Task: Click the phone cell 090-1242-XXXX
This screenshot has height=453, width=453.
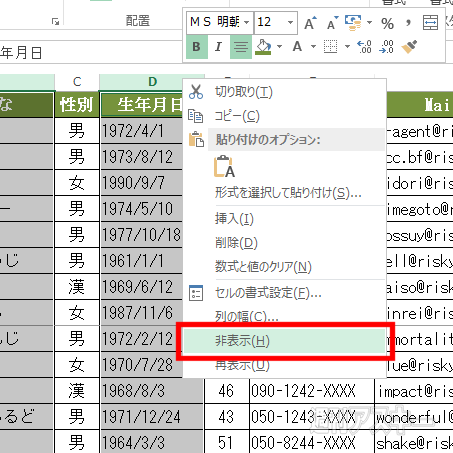Action: point(312,391)
